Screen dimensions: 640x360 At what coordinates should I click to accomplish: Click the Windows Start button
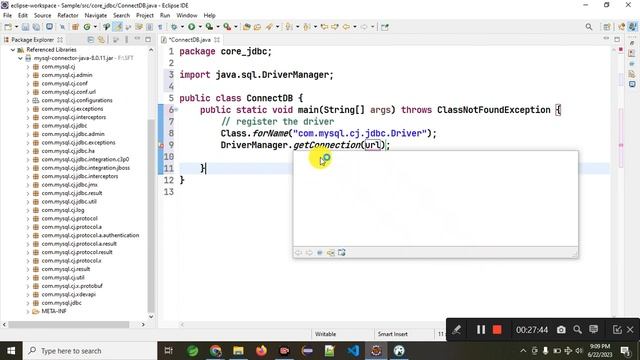tap(11, 351)
